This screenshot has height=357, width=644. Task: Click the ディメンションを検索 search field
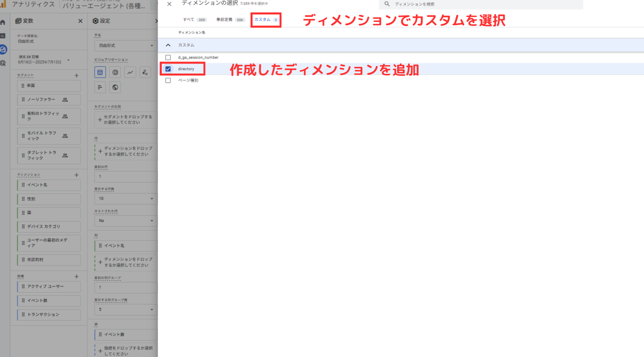(481, 4)
